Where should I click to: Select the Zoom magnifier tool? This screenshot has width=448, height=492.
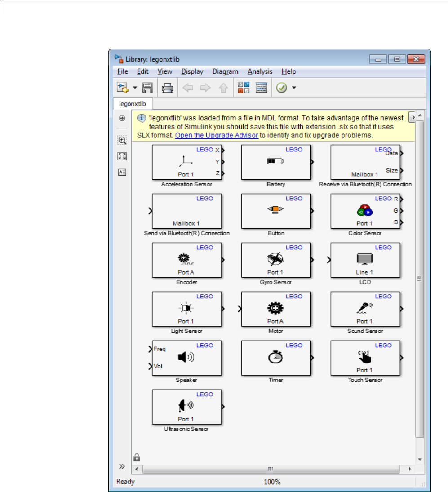click(122, 140)
